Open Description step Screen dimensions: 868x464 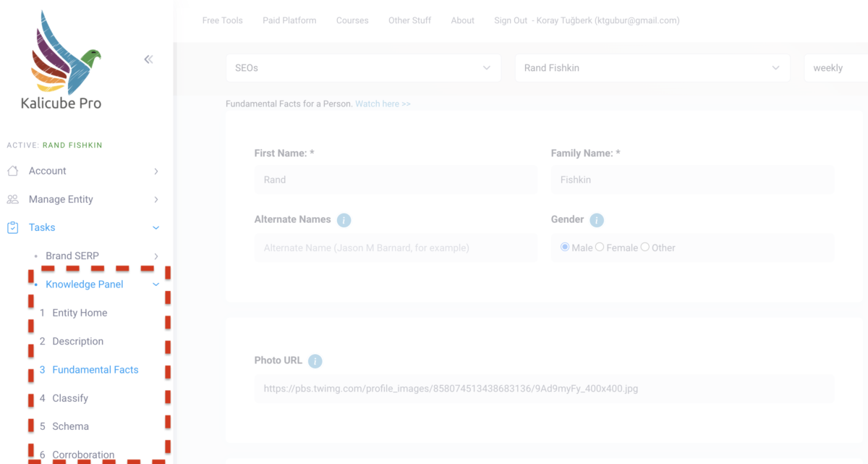tap(78, 341)
